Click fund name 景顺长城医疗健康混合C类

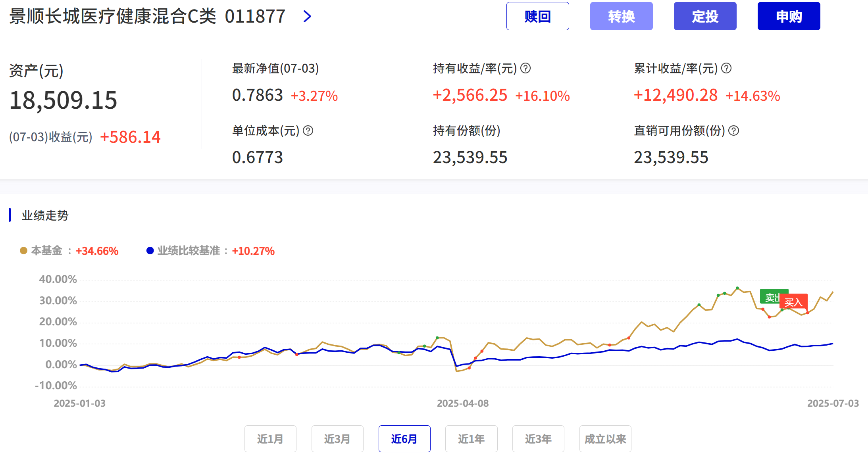(x=113, y=16)
